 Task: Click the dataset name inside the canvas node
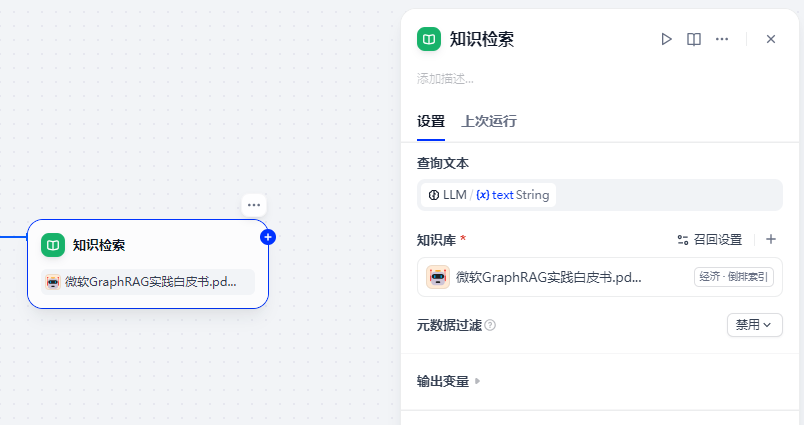(151, 281)
